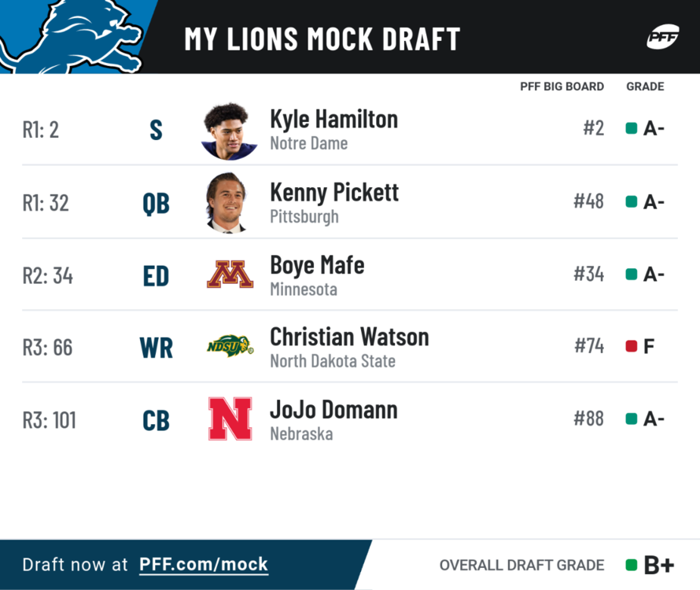
Task: Click the green overall draft grade square
Action: (x=631, y=565)
